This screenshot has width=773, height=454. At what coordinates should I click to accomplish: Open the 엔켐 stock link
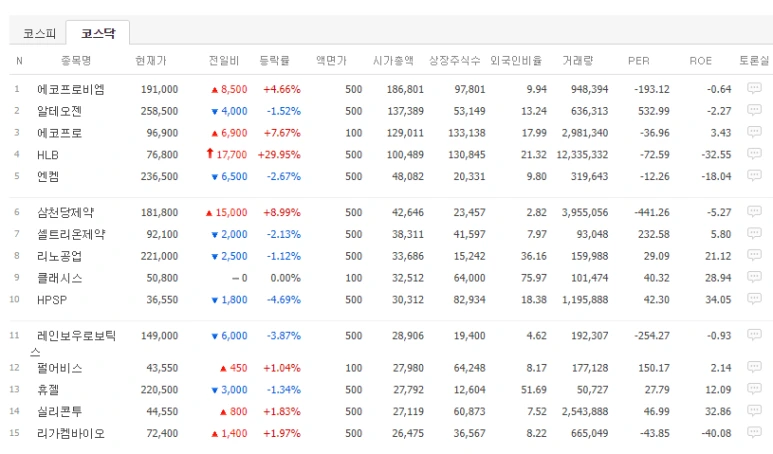coord(48,176)
